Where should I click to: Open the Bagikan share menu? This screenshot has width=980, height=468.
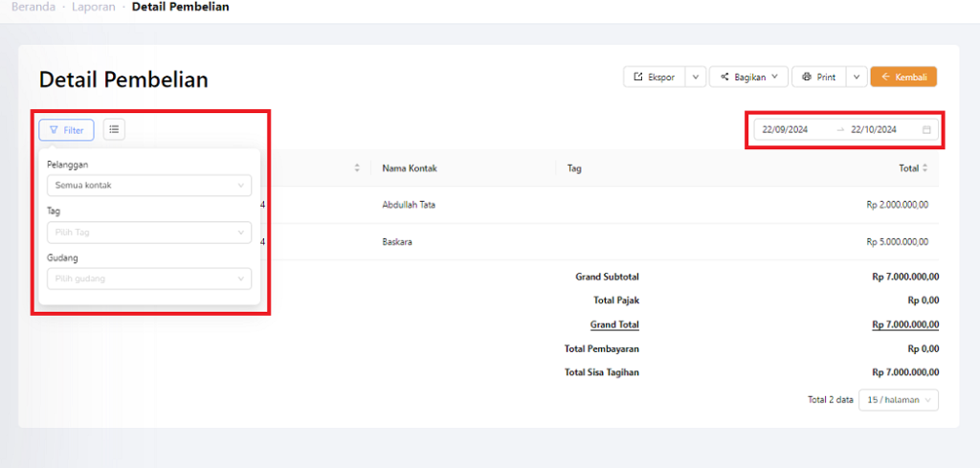coord(749,77)
